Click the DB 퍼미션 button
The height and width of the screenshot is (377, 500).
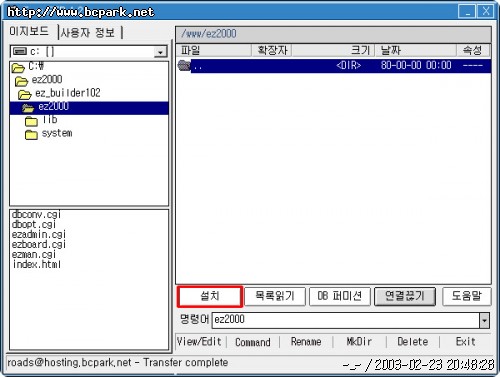[339, 296]
